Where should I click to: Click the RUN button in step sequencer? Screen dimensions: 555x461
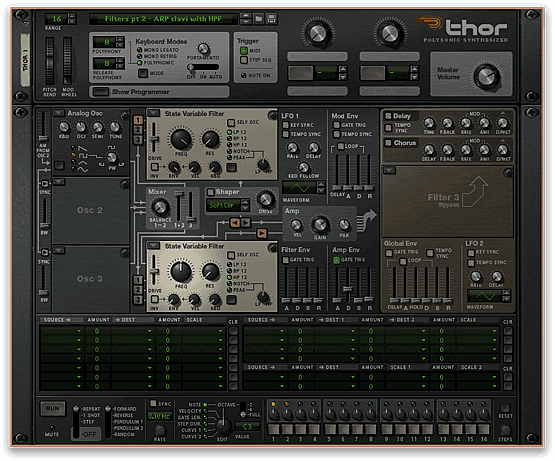click(52, 408)
